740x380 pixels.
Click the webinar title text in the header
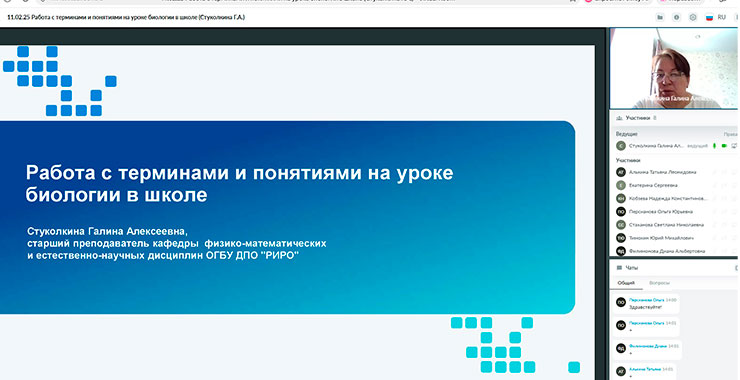click(126, 17)
